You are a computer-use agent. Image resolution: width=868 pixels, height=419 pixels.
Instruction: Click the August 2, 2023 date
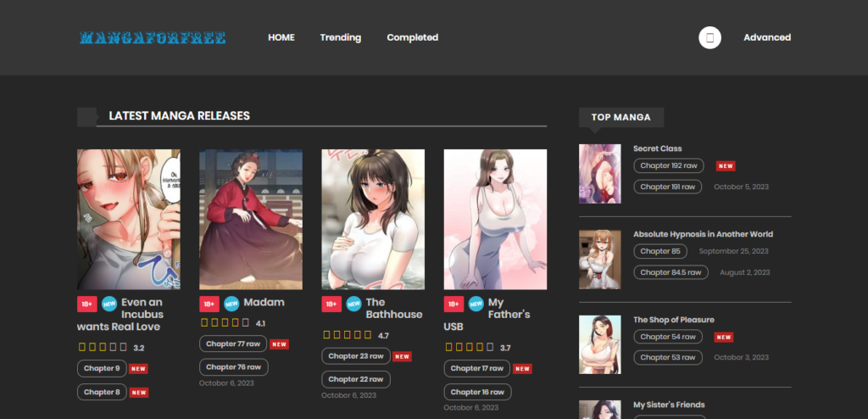tap(744, 272)
